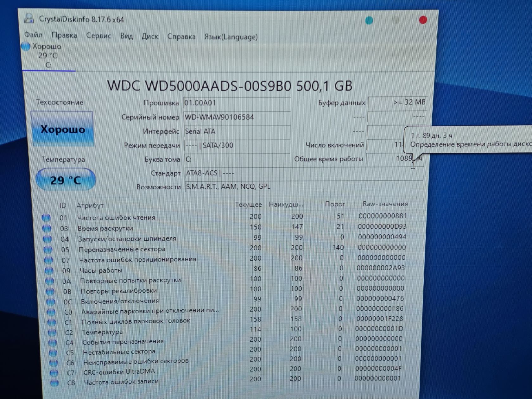Screen dimensions: 532x399
Task: Click status icon for Запуски/остановки шпинделя
Action: 47,239
